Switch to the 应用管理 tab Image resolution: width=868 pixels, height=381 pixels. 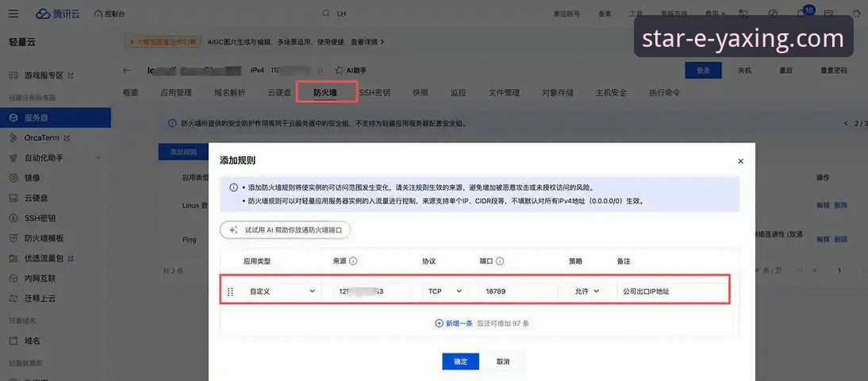pyautogui.click(x=176, y=93)
